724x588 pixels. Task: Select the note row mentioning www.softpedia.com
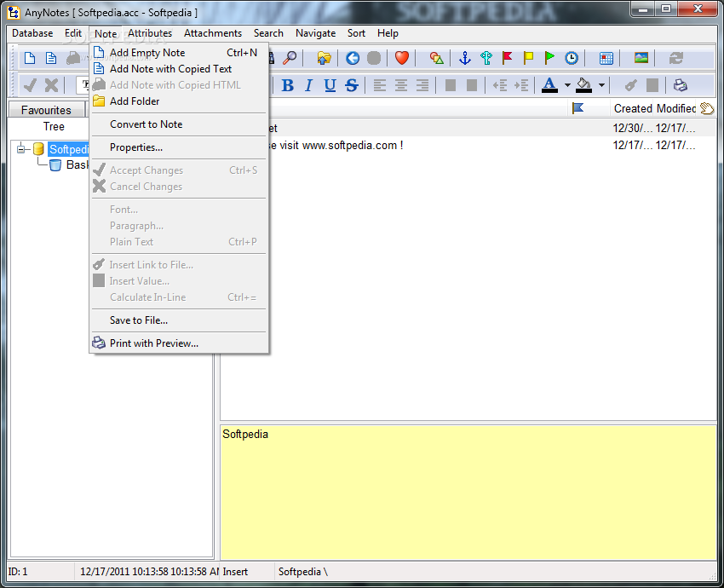point(468,146)
